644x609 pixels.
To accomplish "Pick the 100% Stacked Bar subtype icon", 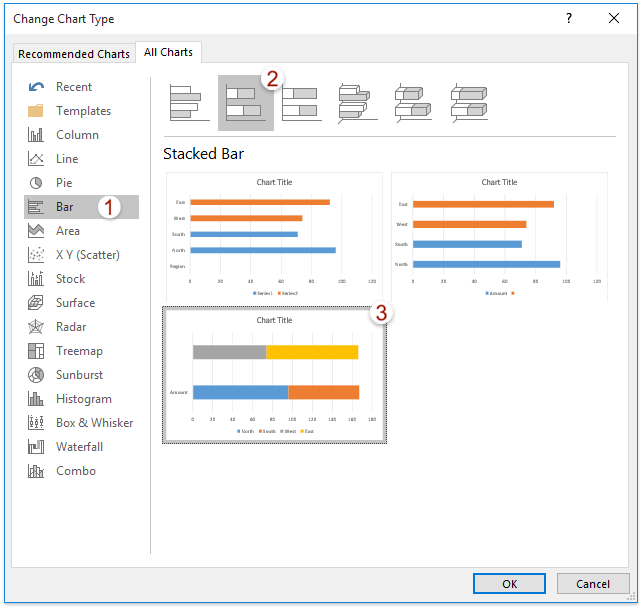I will [301, 103].
